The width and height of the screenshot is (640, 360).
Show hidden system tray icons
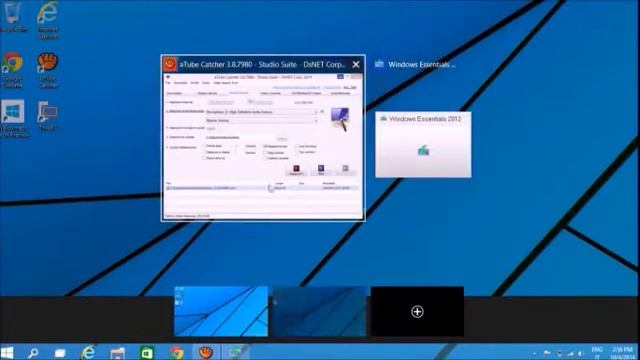(x=535, y=353)
